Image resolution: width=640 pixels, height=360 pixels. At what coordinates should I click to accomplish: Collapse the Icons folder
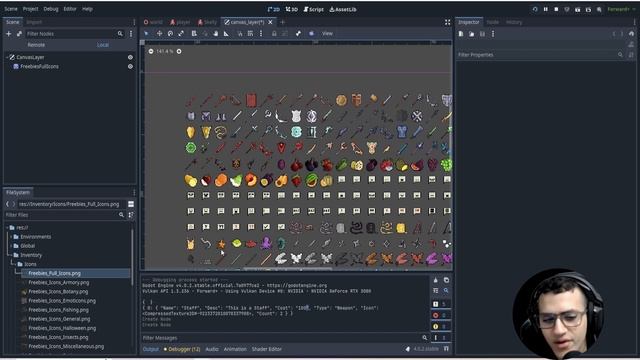[x=15, y=264]
